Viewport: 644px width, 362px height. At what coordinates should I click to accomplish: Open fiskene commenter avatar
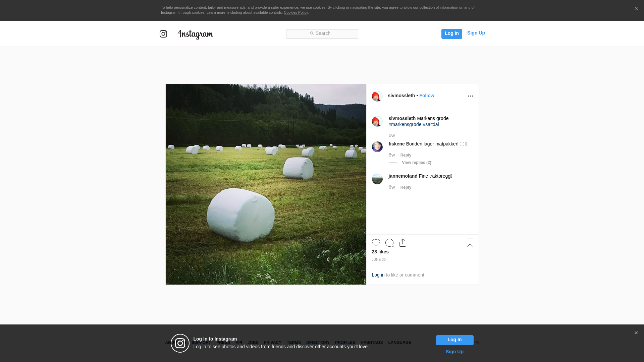pyautogui.click(x=377, y=147)
